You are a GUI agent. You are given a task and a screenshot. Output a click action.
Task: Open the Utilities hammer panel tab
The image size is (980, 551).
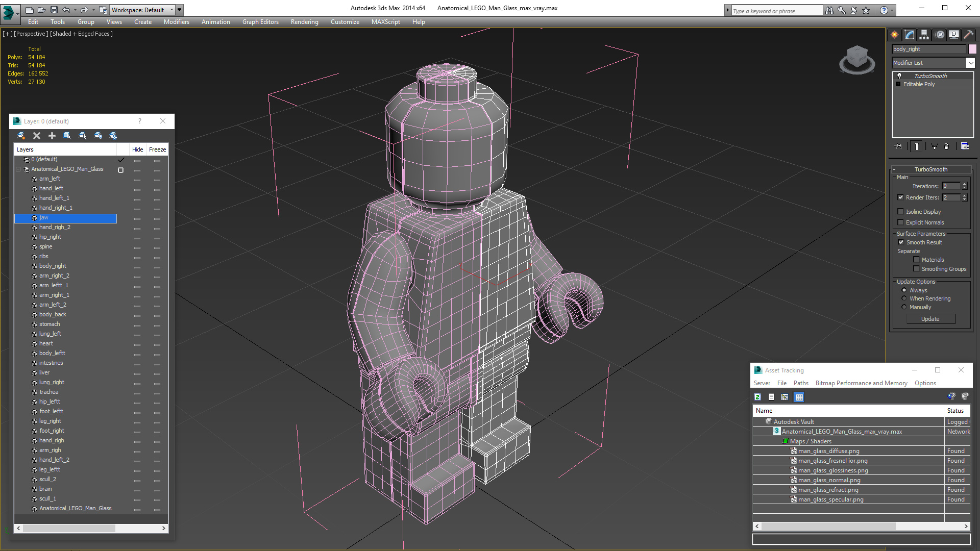pos(968,35)
